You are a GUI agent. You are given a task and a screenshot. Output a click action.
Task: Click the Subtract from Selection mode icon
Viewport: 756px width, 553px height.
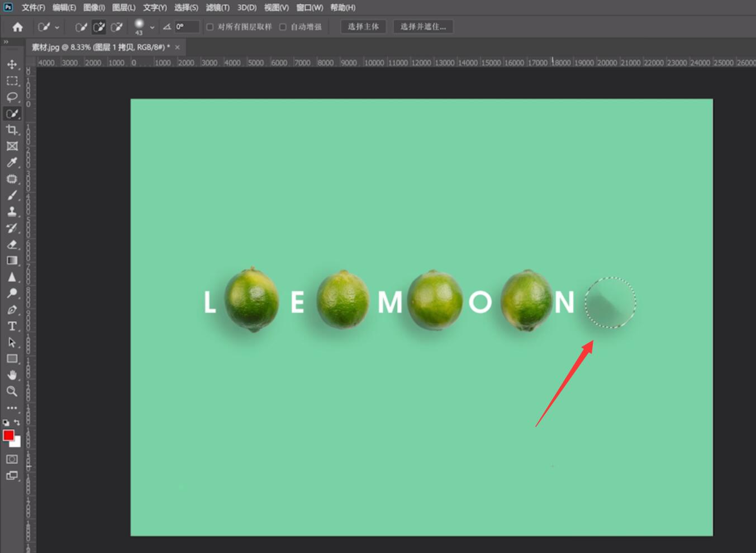pyautogui.click(x=116, y=27)
